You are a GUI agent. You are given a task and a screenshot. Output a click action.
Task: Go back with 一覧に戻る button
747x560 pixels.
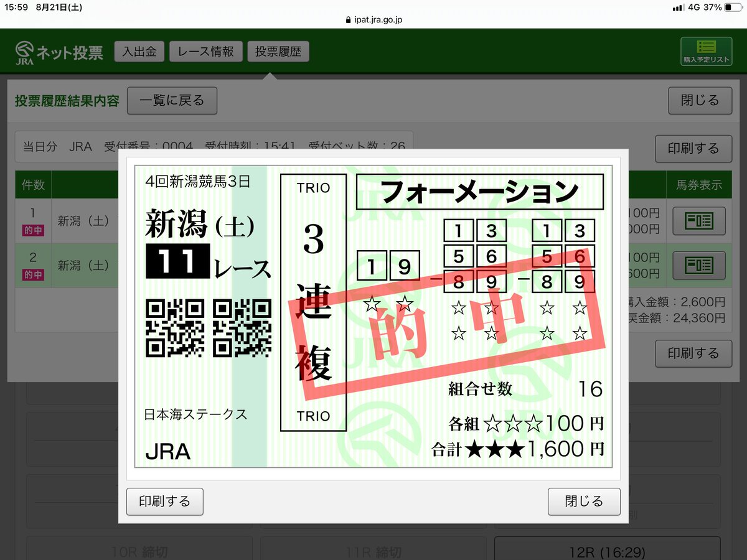click(x=172, y=101)
